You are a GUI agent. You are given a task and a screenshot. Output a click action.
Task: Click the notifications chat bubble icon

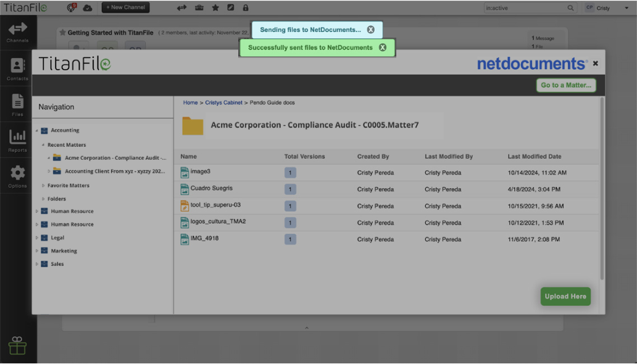(x=72, y=7)
